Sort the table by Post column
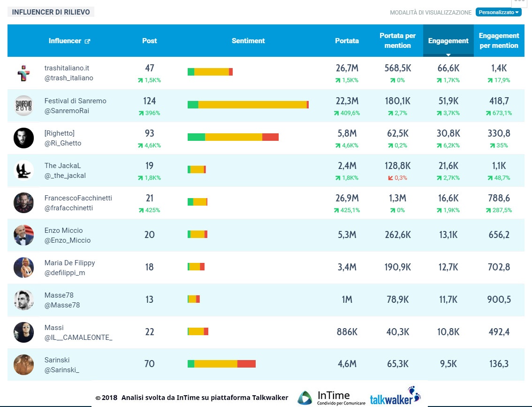Image resolution: width=532 pixels, height=407 pixels. click(149, 41)
